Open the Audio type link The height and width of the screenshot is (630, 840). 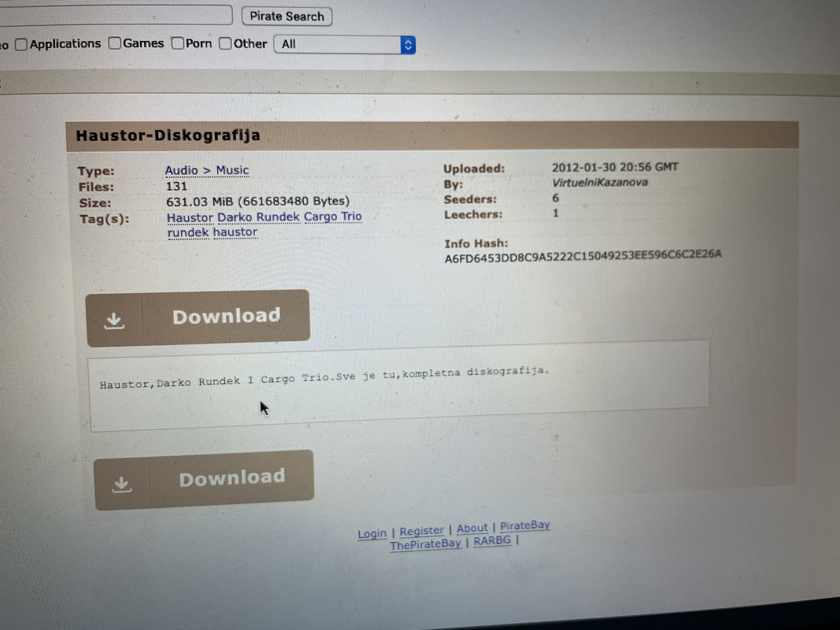coord(182,170)
